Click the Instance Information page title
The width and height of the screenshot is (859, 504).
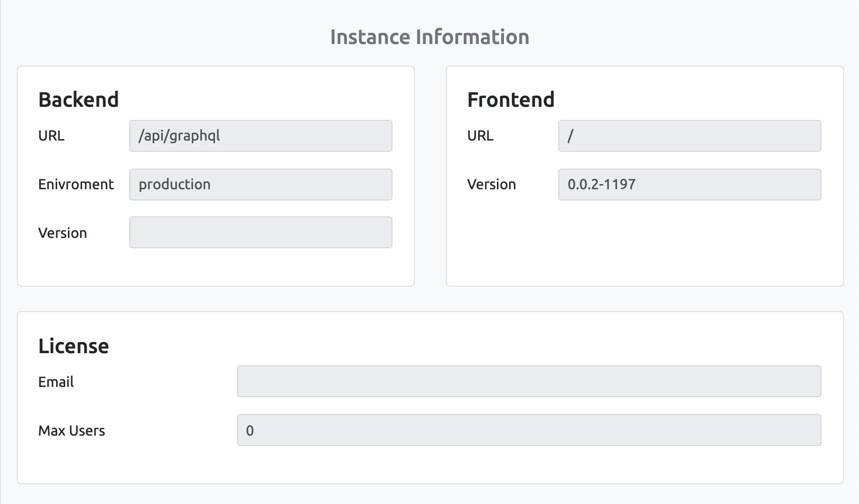(429, 36)
